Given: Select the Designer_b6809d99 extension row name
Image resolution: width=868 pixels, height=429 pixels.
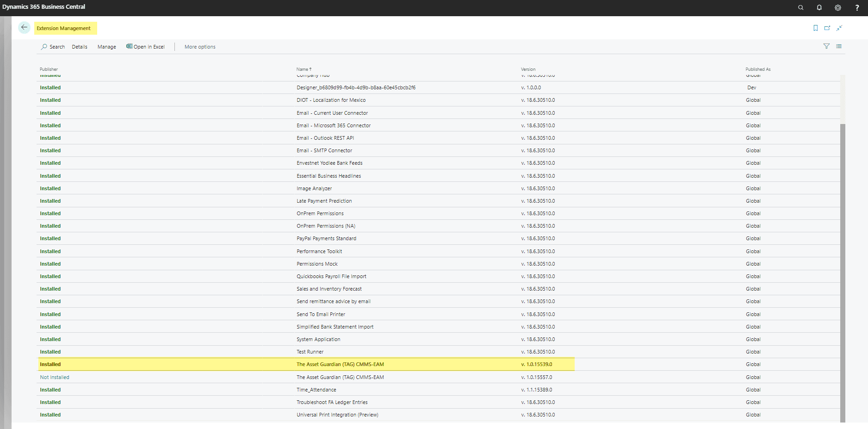Looking at the screenshot, I should tap(356, 87).
